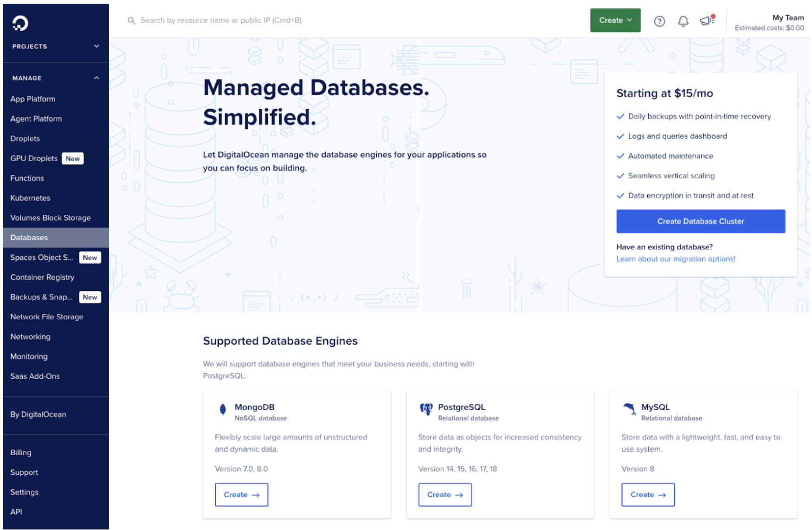Image resolution: width=812 pixels, height=530 pixels.
Task: Select Droplets in the sidebar
Action: 25,138
